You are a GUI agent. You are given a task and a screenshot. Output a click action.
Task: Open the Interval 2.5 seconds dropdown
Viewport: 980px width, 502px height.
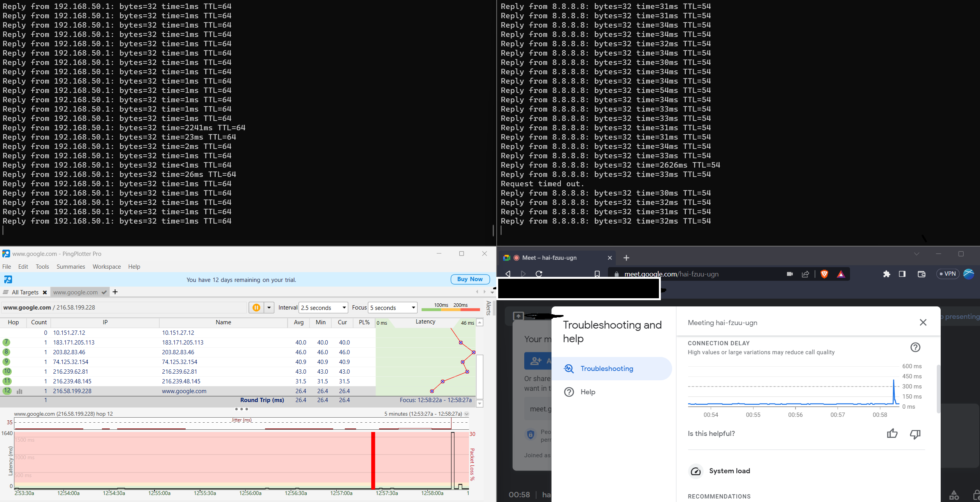[323, 308]
